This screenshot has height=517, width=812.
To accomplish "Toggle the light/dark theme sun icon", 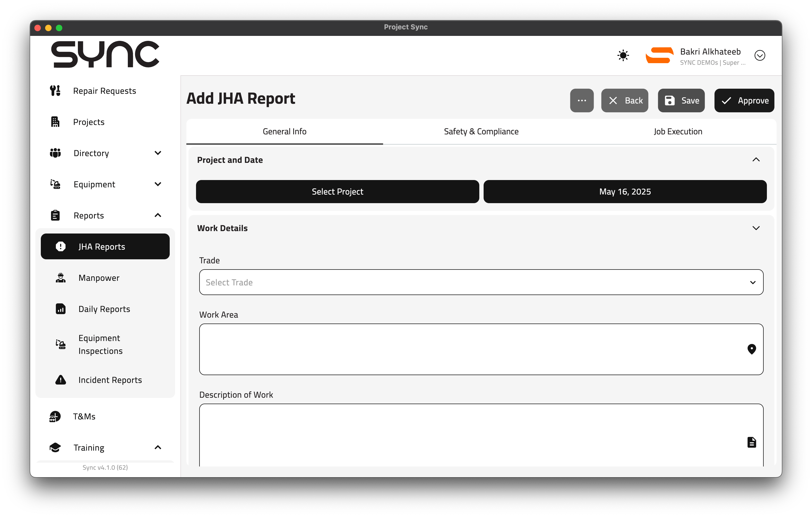I will [623, 55].
